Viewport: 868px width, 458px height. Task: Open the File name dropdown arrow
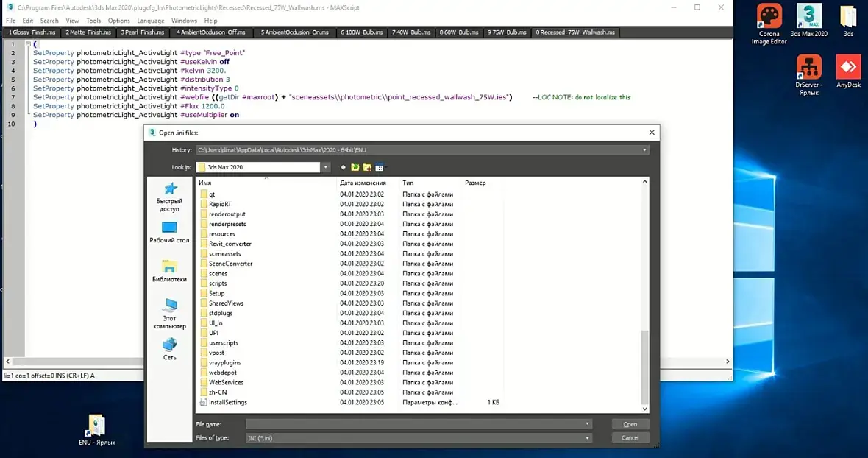587,424
